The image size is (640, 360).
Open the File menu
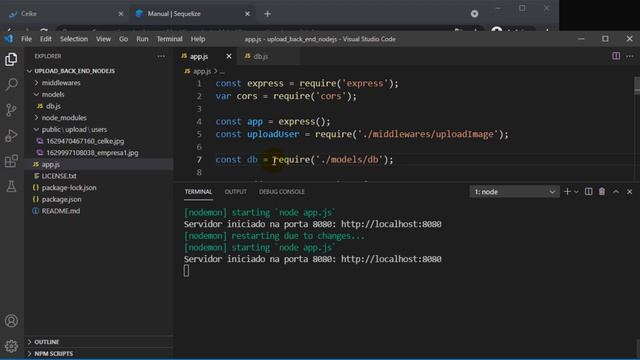coord(27,39)
